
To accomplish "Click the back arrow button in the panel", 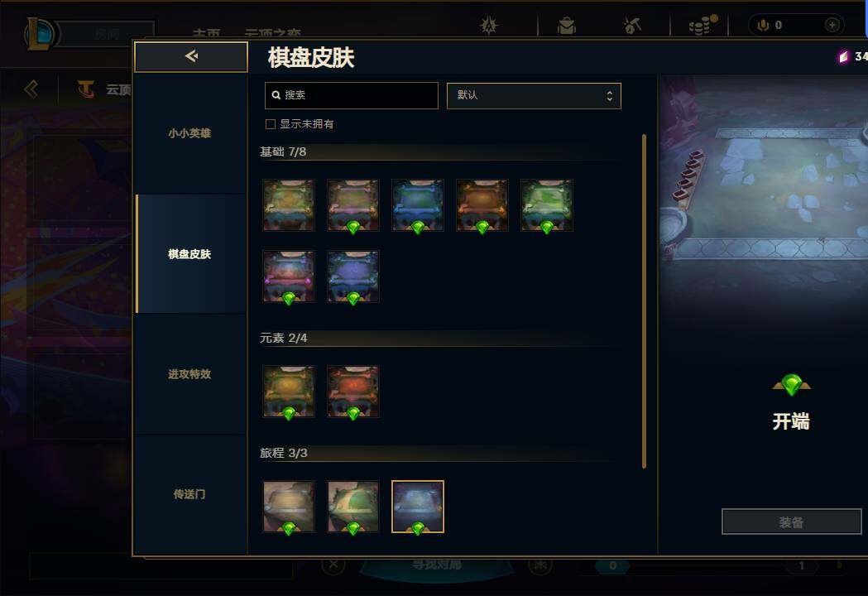I will pyautogui.click(x=191, y=56).
